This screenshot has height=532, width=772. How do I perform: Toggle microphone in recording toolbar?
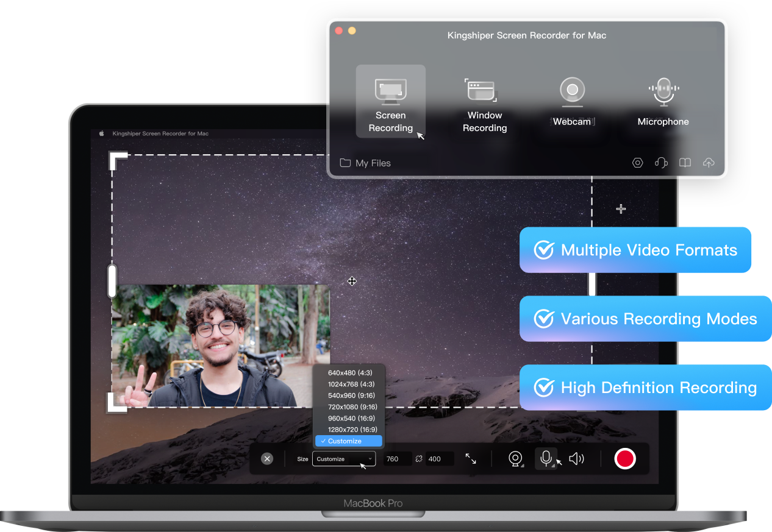point(546,458)
